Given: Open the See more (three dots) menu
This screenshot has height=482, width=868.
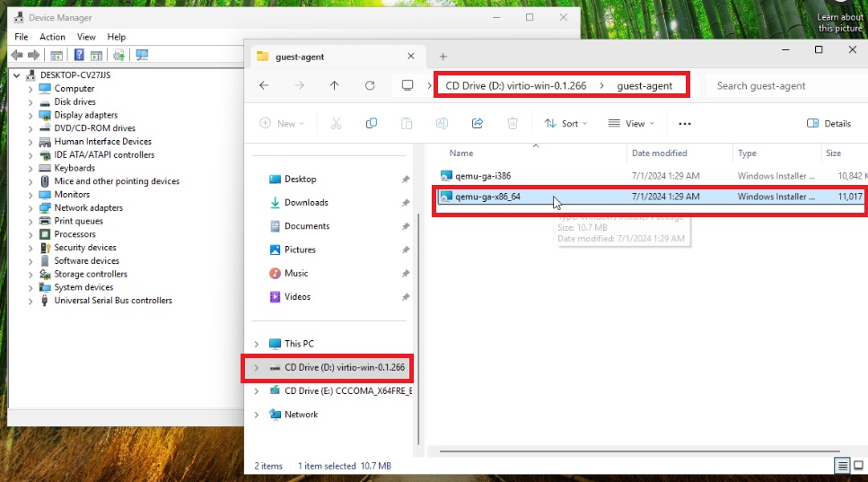Looking at the screenshot, I should tap(685, 124).
